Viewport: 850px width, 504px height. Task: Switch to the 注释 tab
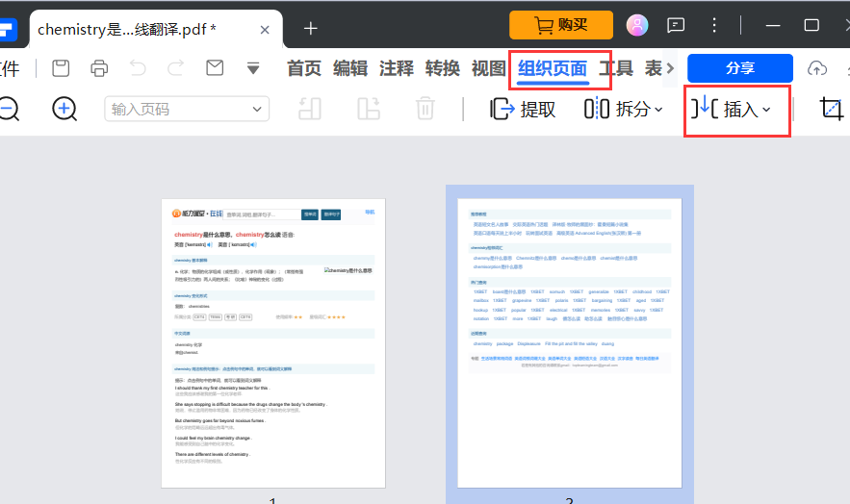(397, 68)
